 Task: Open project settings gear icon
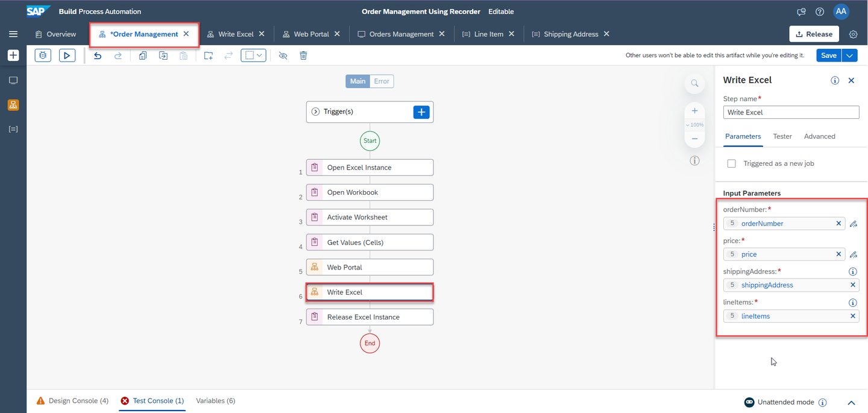pos(853,34)
